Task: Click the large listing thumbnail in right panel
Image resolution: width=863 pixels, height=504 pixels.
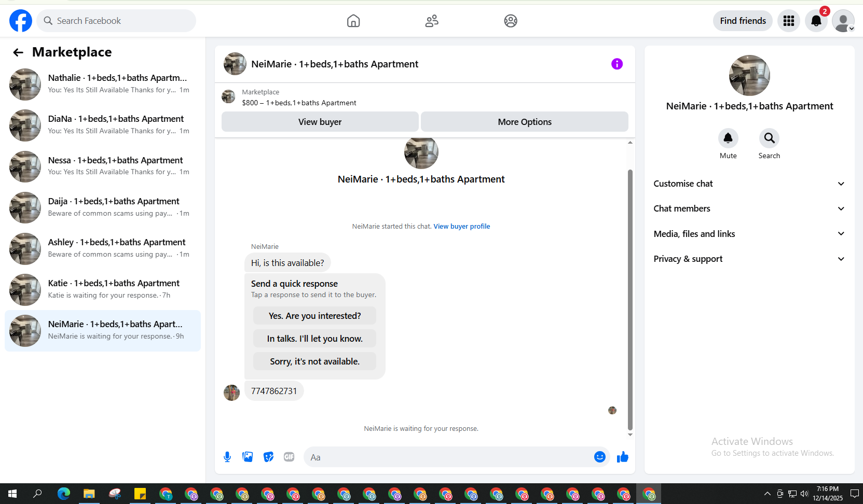Action: (x=749, y=76)
